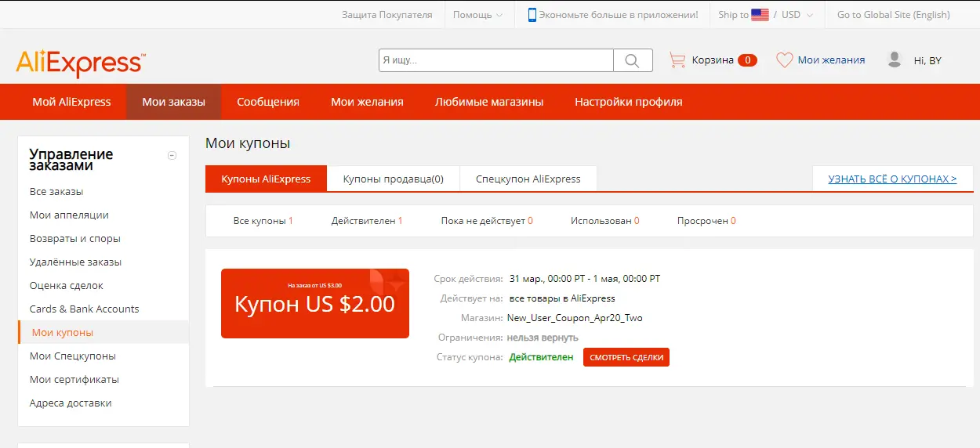Filter by Все купоны 1
Viewport: 980px width, 448px height.
click(x=263, y=221)
